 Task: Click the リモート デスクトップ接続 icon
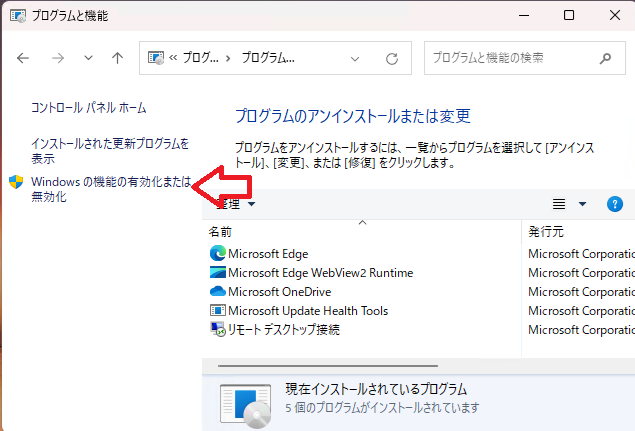coord(217,329)
